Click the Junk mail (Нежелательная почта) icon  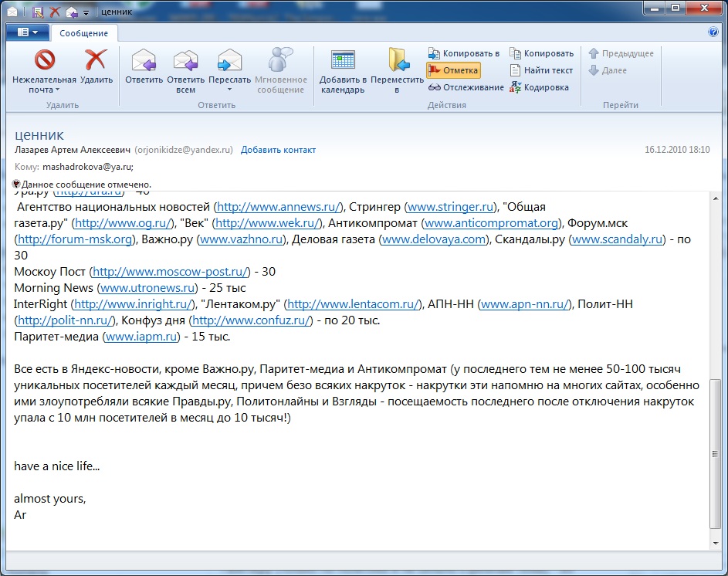pyautogui.click(x=44, y=61)
